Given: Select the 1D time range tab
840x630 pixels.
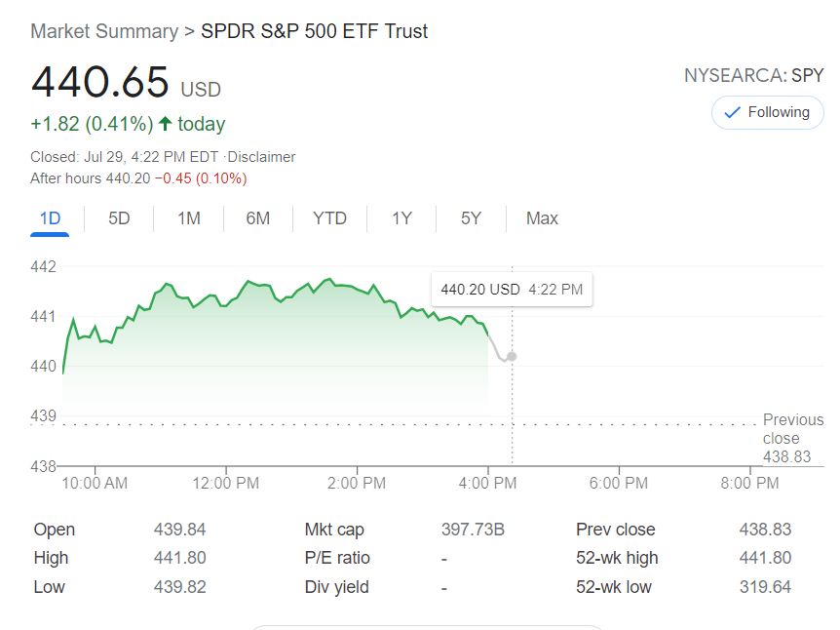Looking at the screenshot, I should tap(50, 218).
